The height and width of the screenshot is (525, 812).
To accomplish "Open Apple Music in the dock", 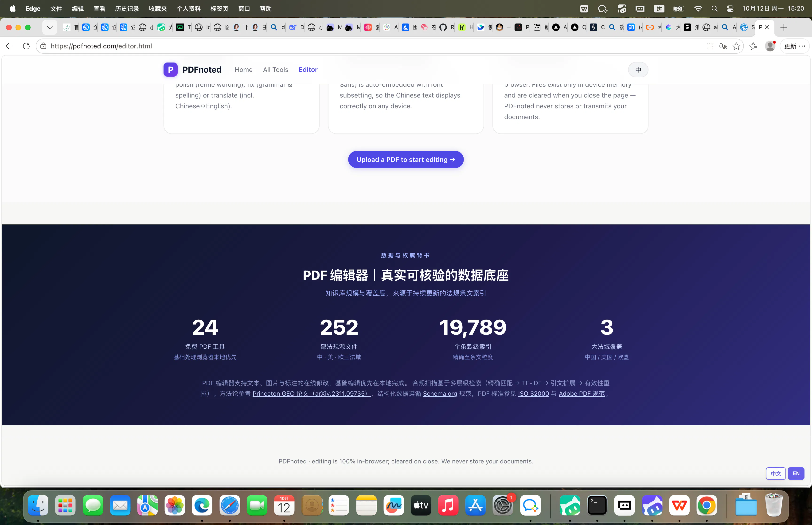I will (x=448, y=505).
